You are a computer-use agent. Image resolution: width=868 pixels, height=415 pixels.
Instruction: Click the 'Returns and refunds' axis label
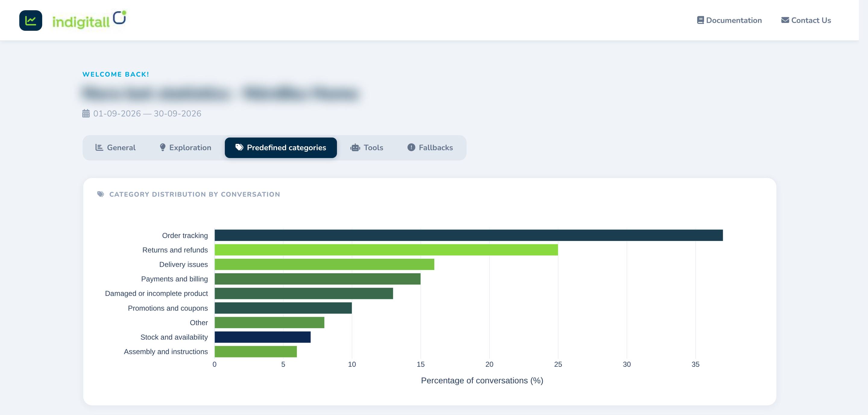[175, 250]
